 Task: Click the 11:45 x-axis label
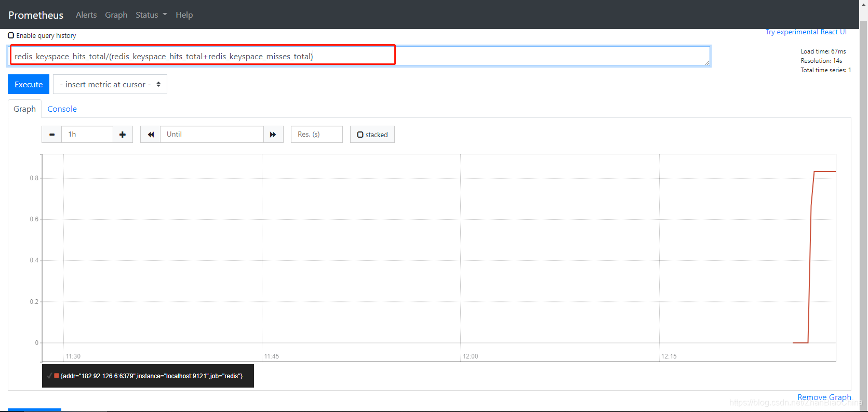tap(272, 356)
